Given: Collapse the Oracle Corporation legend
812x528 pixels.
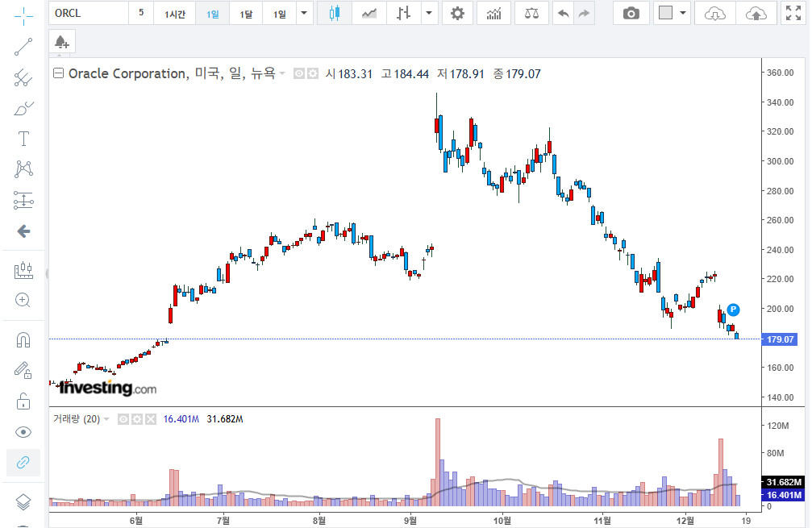Looking at the screenshot, I should tap(59, 73).
